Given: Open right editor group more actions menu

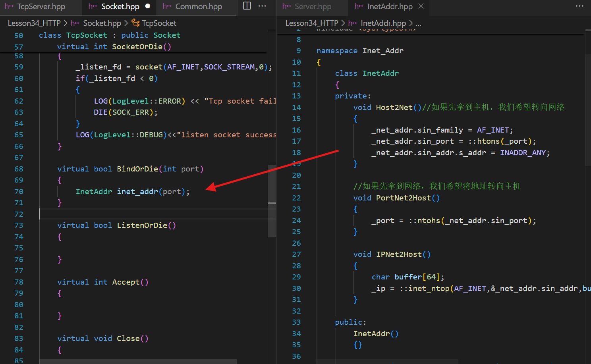Looking at the screenshot, I should click(580, 6).
